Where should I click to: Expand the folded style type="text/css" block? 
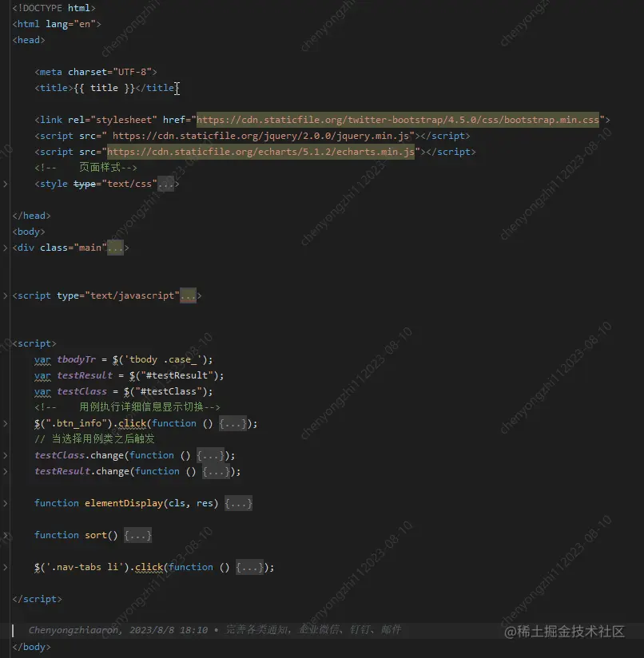click(x=5, y=184)
